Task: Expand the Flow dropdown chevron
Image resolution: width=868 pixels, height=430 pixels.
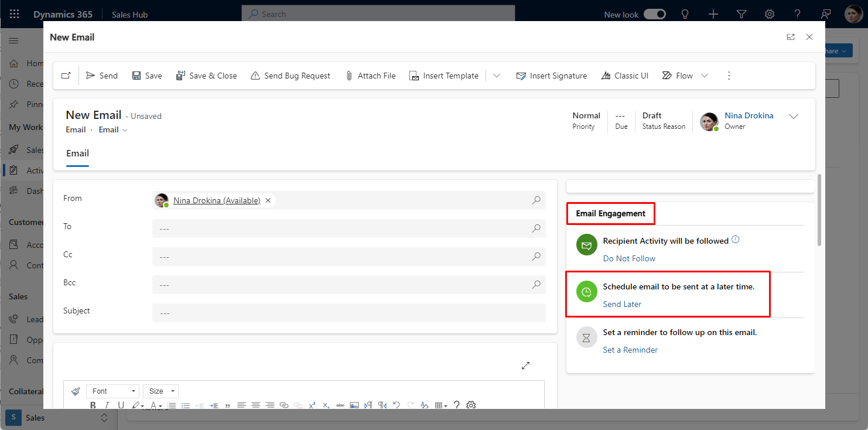Action: [705, 76]
